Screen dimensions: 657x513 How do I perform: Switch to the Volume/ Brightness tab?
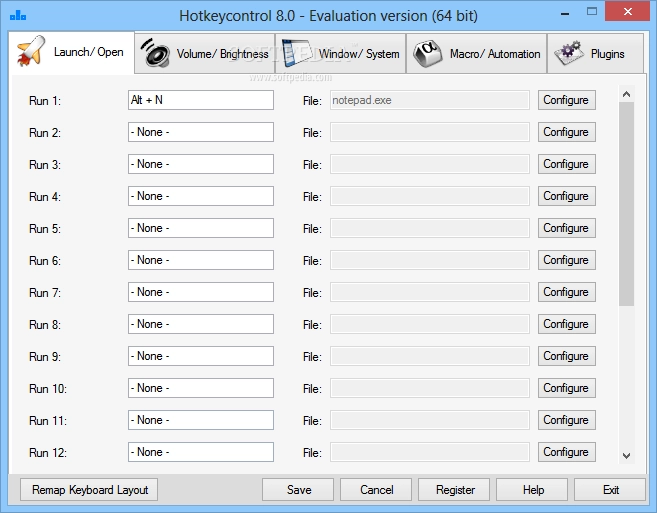click(205, 54)
